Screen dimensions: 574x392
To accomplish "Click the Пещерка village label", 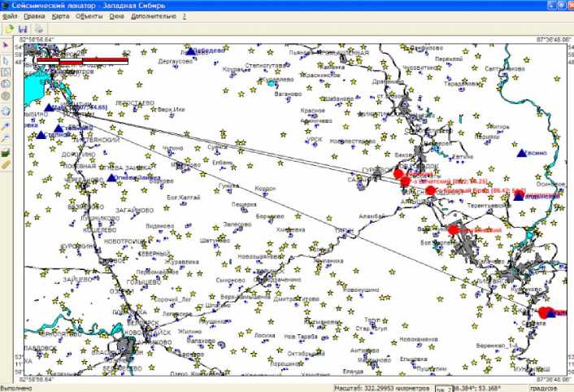I will (244, 205).
